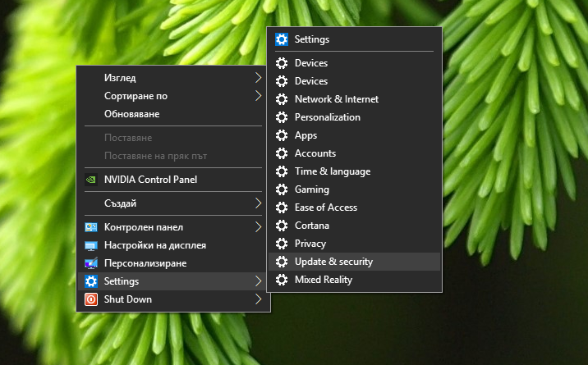
Task: Expand the Създай submenu arrow
Action: tap(258, 203)
